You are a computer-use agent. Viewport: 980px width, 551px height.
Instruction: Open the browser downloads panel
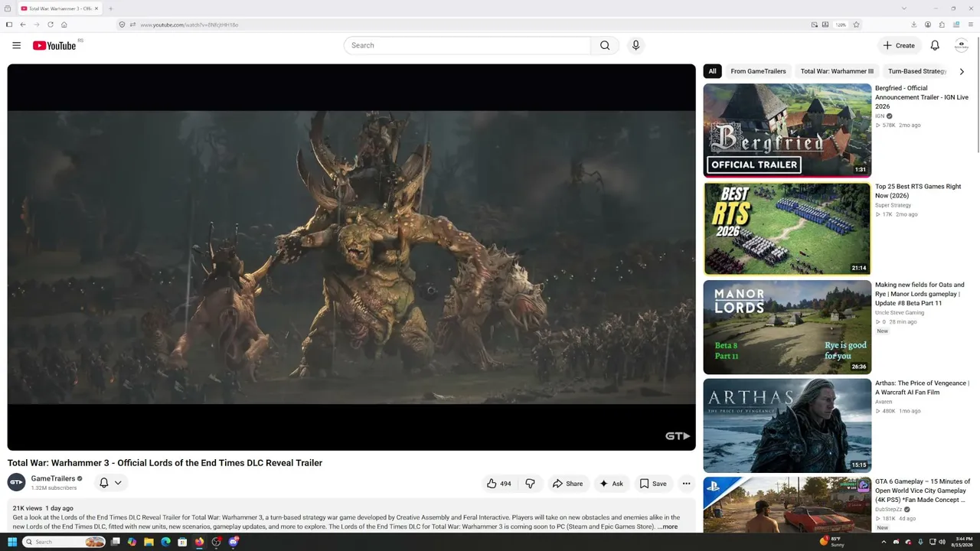913,24
